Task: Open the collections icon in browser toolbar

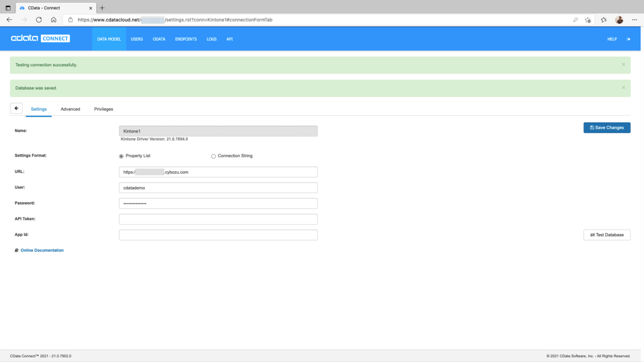Action: click(604, 20)
